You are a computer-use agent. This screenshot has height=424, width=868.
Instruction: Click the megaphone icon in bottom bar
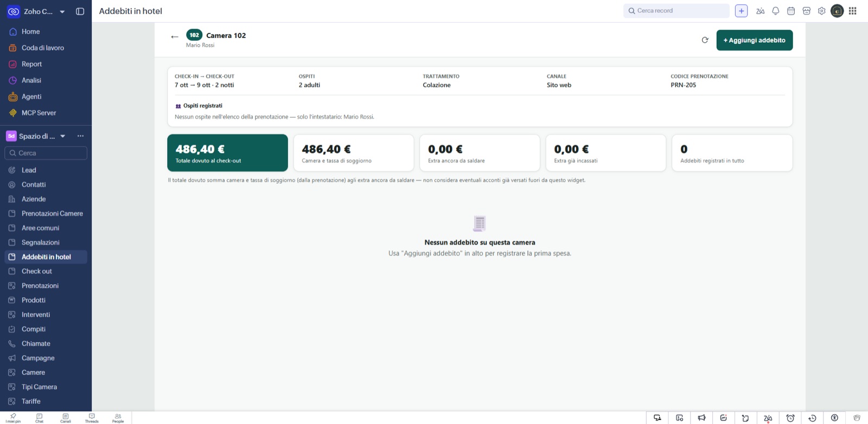(701, 418)
